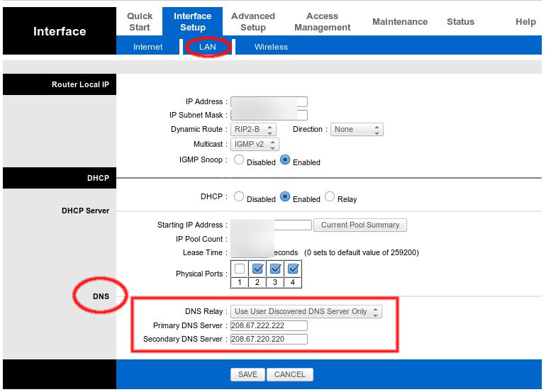Open the Direction dropdown
Screen dimensions: 551x392
pos(357,130)
